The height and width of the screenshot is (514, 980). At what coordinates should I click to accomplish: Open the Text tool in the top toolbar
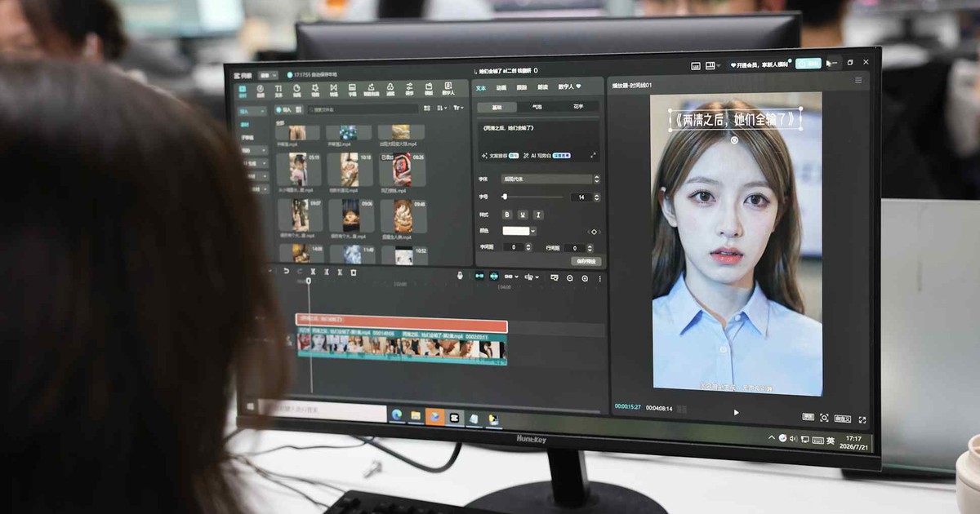pos(278,90)
